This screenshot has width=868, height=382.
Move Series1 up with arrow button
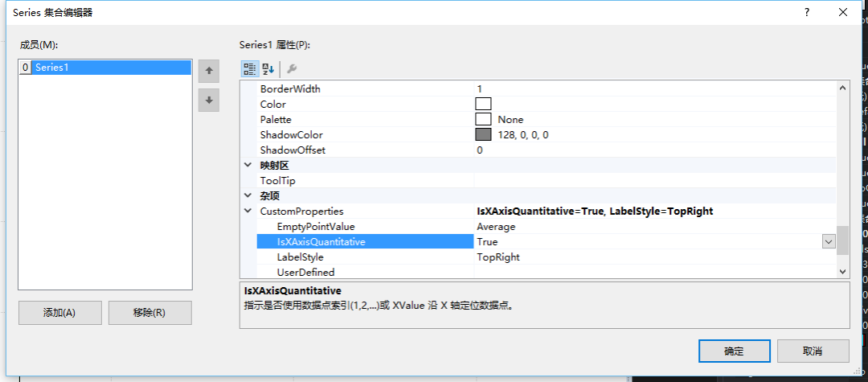tap(209, 71)
